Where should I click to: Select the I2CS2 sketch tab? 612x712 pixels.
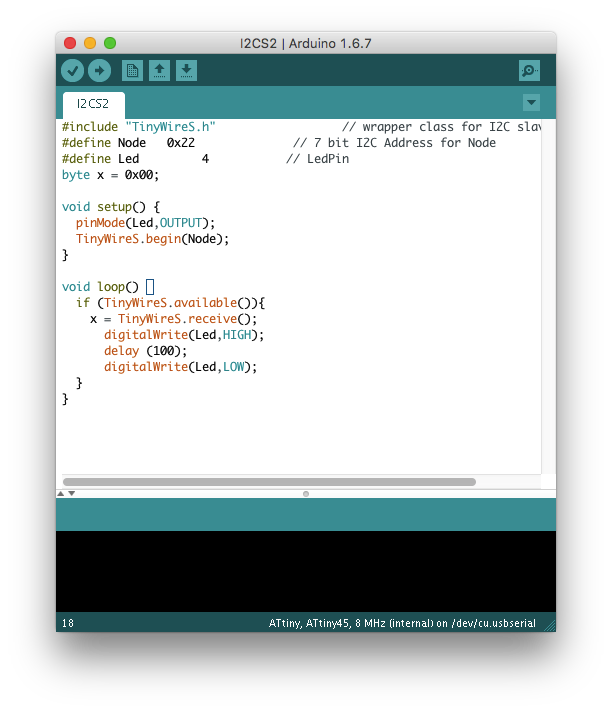pyautogui.click(x=94, y=104)
